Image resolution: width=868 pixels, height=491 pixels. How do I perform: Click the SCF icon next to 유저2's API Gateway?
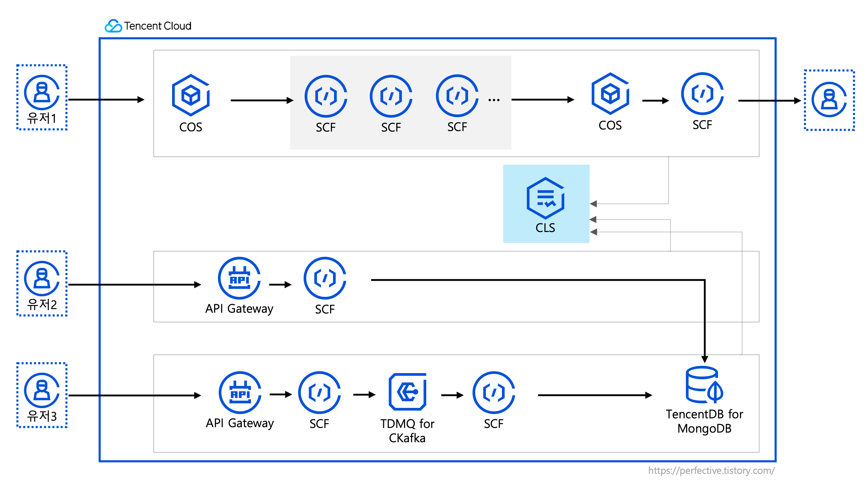[x=325, y=278]
